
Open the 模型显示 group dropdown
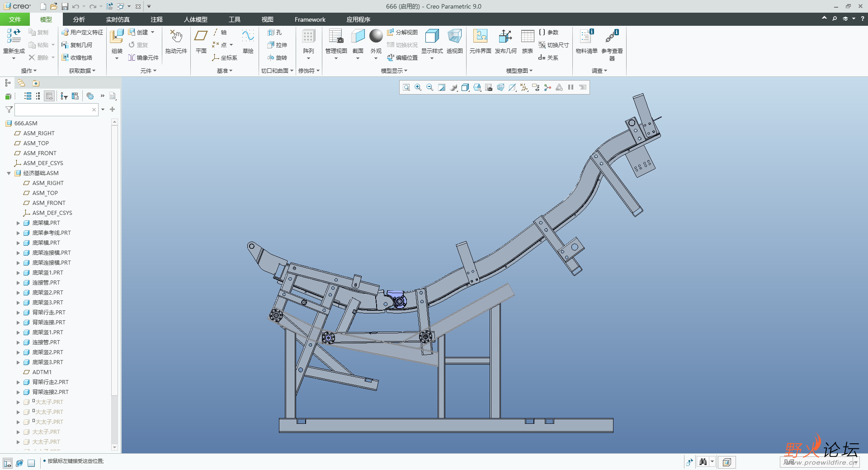[x=394, y=71]
